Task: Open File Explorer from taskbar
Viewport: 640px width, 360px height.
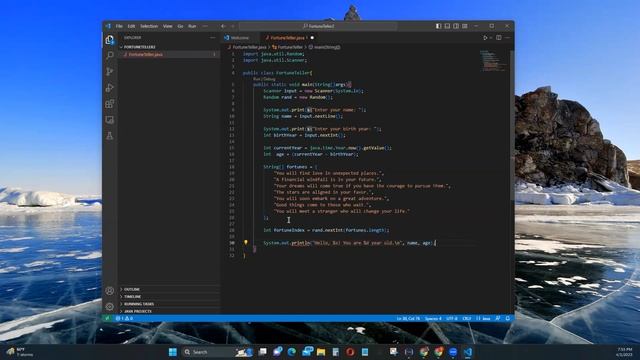Action: click(x=321, y=352)
